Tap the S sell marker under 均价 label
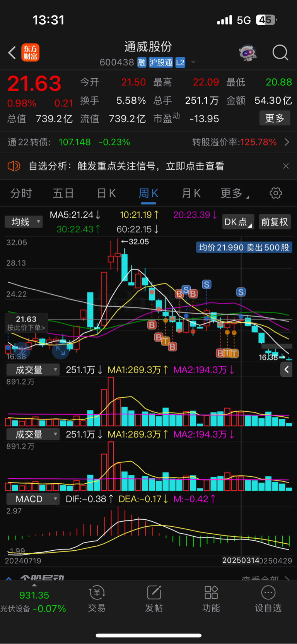 click(241, 292)
